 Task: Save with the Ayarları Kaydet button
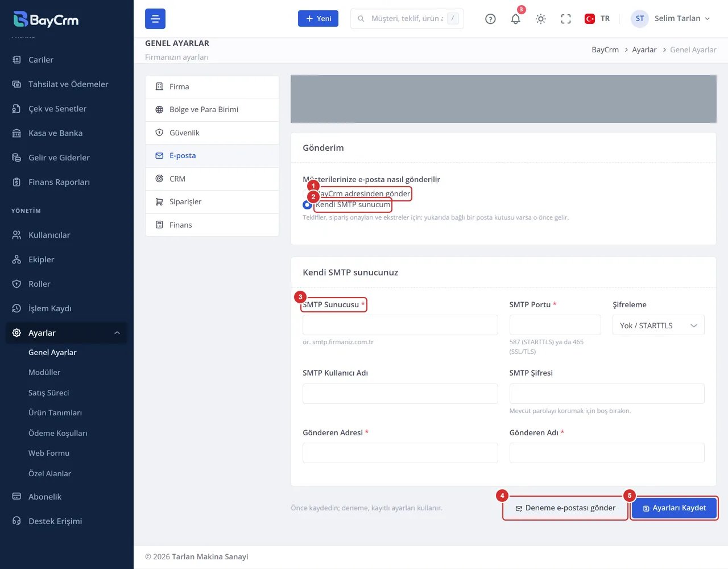tap(675, 508)
